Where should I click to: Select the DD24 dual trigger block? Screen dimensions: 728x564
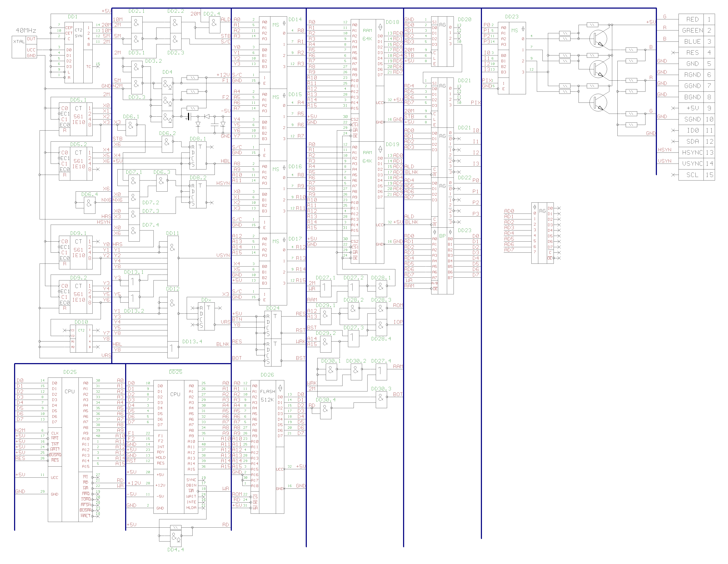(x=273, y=338)
